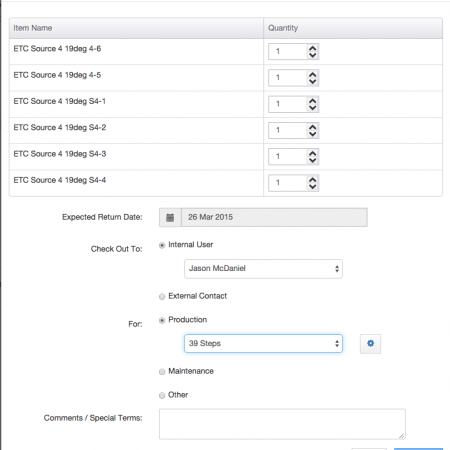Screen dimensions: 450x450
Task: Select the External Contact radio option
Action: [x=162, y=297]
